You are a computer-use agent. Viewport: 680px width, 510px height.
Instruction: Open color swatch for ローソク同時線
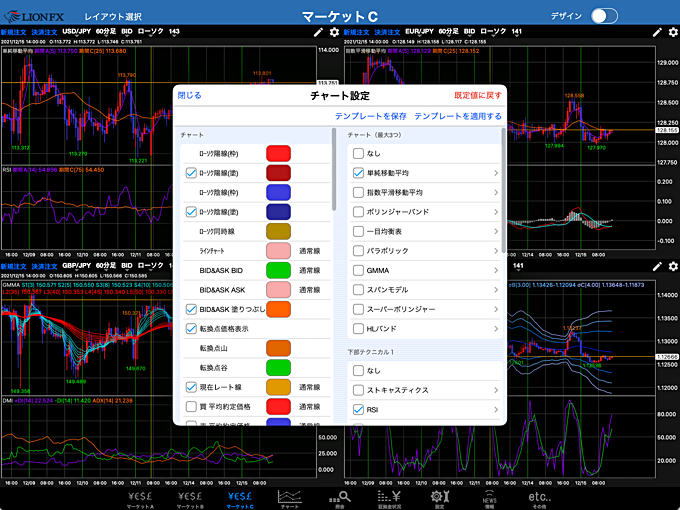point(278,231)
